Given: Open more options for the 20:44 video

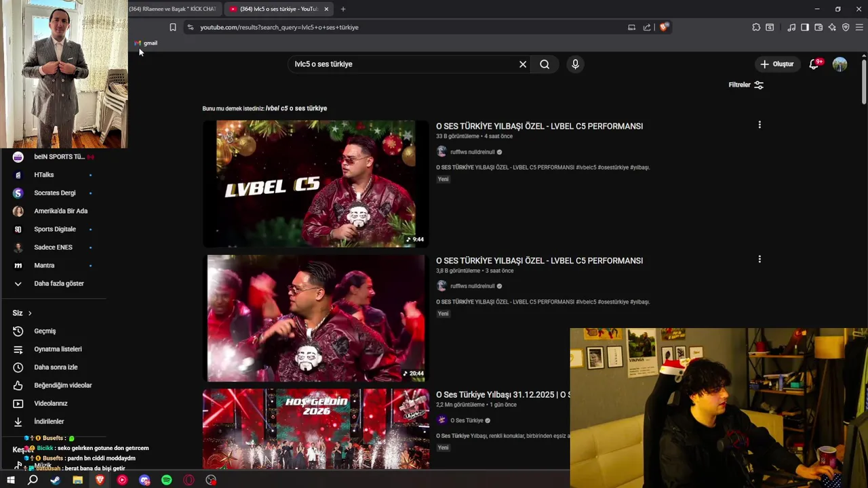Looking at the screenshot, I should coord(759,259).
